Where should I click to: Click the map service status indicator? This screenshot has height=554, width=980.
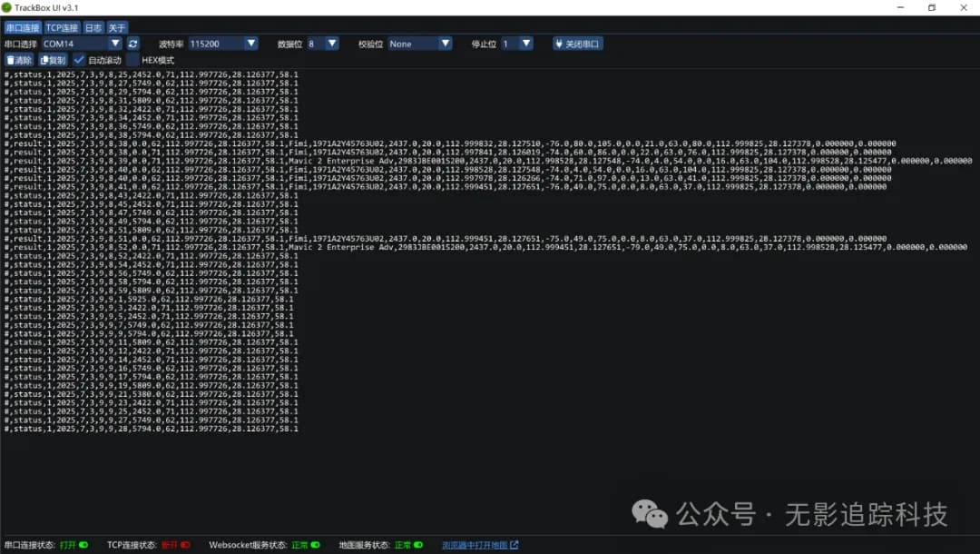tap(419, 545)
